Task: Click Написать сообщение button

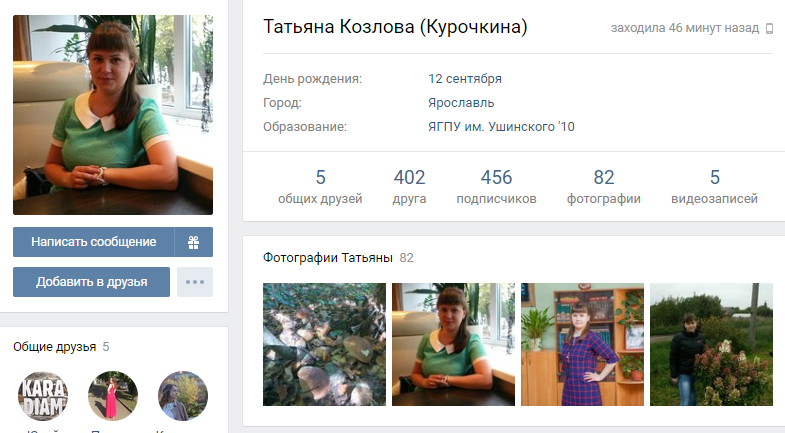Action: pos(94,242)
